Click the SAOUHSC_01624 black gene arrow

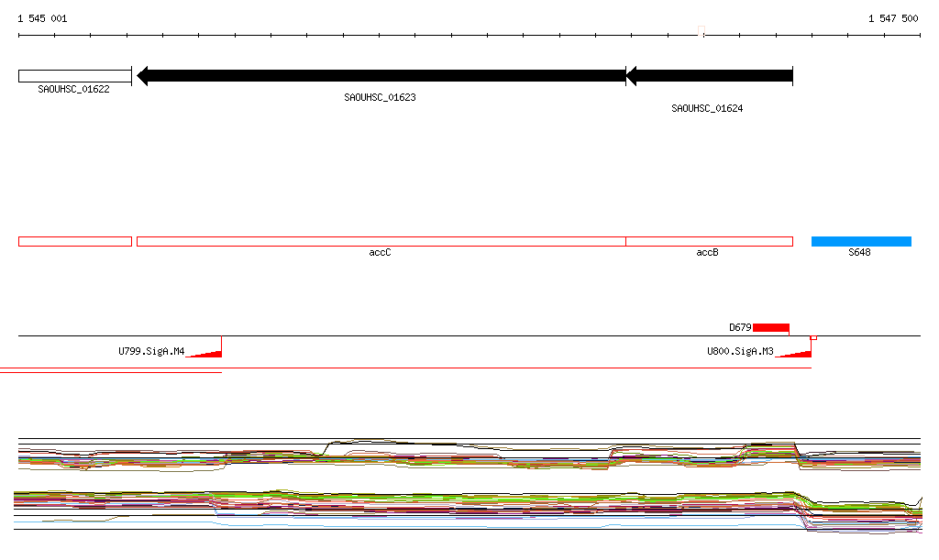709,76
